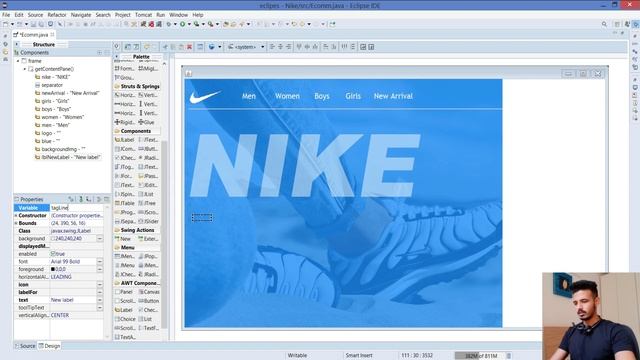The image size is (640, 360).
Task: Click the heap memory status bar
Action: coord(479,356)
